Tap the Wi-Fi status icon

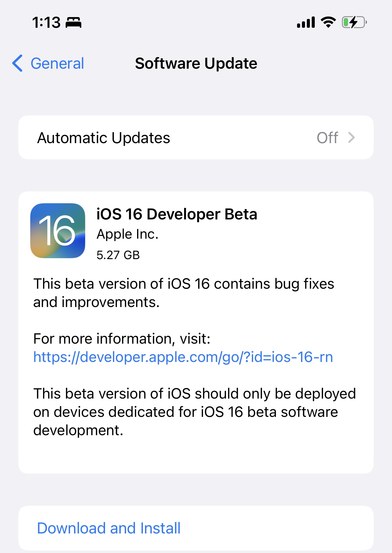328,22
